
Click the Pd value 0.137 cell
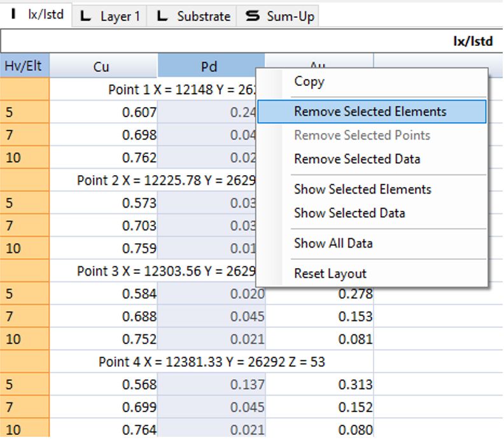[248, 385]
